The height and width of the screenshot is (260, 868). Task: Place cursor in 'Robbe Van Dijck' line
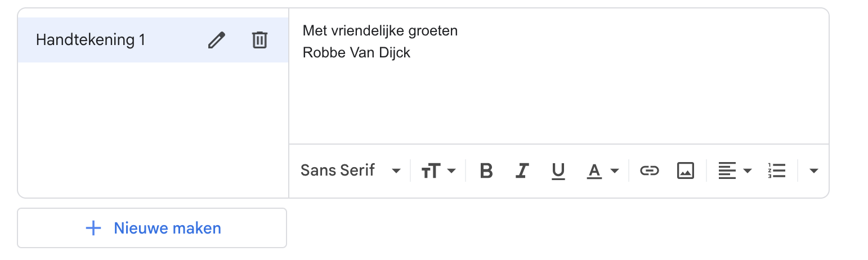(356, 53)
